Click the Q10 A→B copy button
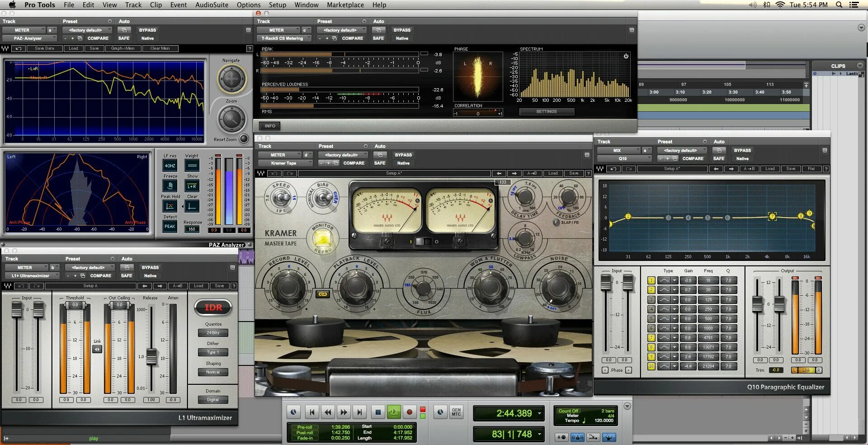868x445 pixels. pos(749,169)
